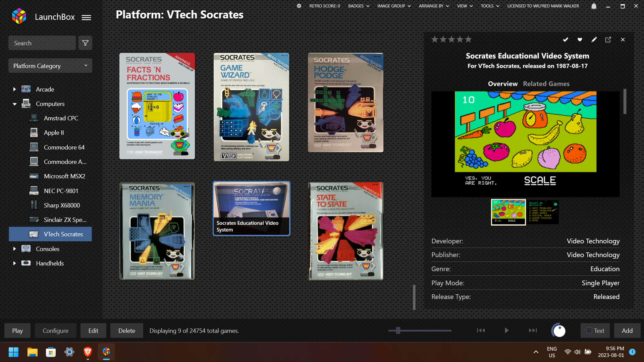Launch Brave browser from taskbar
Viewport: 644px width, 362px height.
pos(88,352)
